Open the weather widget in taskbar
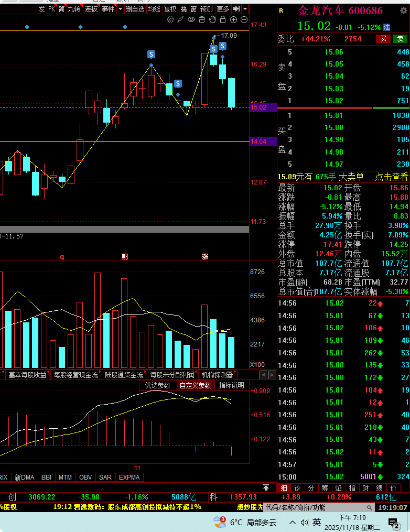This screenshot has width=410, height=532. pyautogui.click(x=245, y=522)
